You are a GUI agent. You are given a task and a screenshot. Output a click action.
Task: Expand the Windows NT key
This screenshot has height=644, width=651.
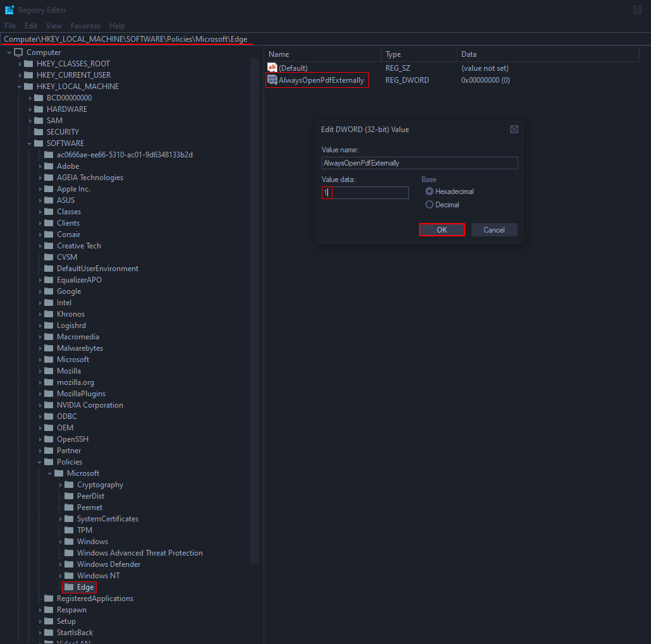60,576
